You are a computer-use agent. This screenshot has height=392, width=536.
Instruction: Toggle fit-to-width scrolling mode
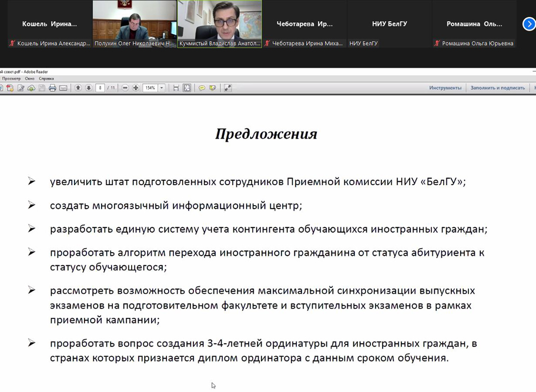click(x=176, y=88)
